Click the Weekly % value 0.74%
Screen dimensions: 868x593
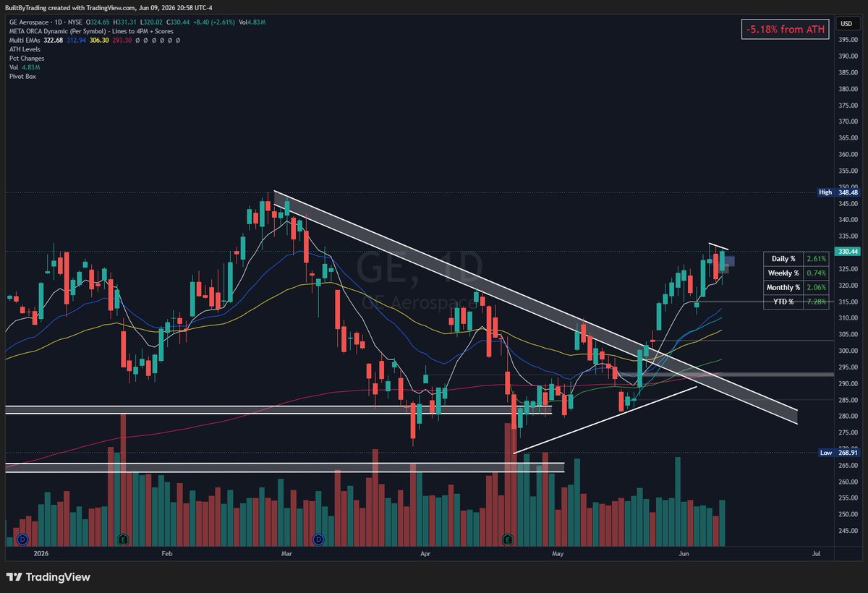click(x=817, y=273)
